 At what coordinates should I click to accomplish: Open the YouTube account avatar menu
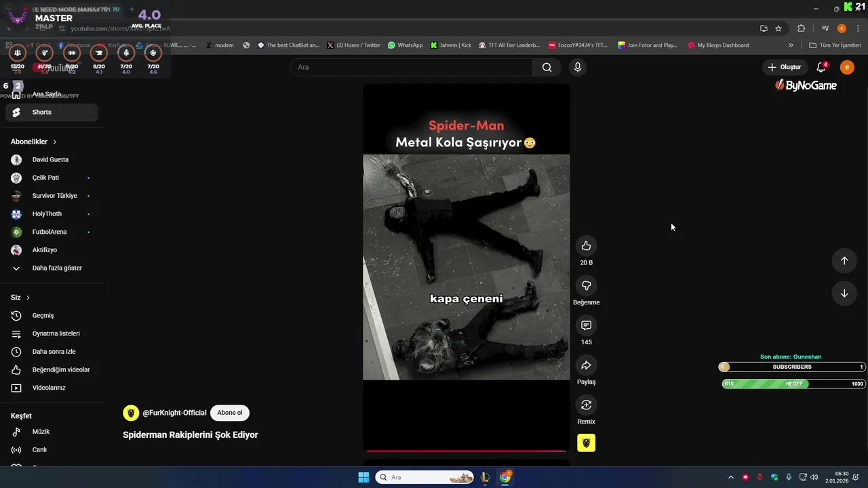[846, 67]
